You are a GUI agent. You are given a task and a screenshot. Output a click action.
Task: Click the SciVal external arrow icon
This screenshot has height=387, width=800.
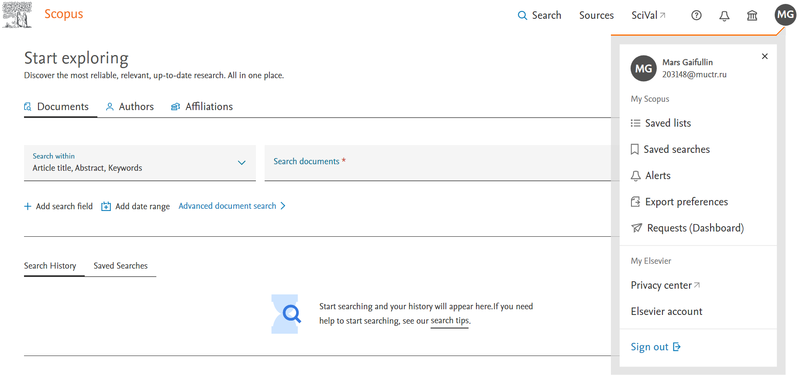pos(663,15)
